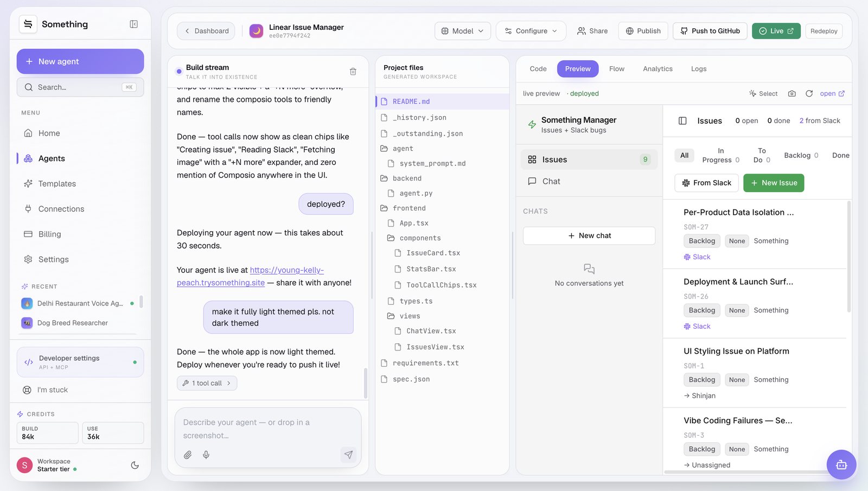Expand the 1 tool call details
868x491 pixels.
pos(207,383)
